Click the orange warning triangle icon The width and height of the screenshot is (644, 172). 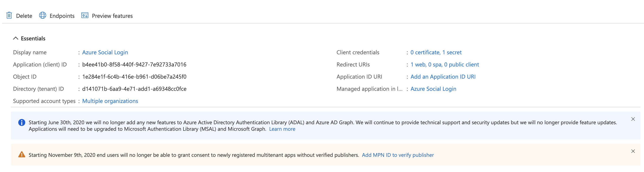click(x=22, y=155)
